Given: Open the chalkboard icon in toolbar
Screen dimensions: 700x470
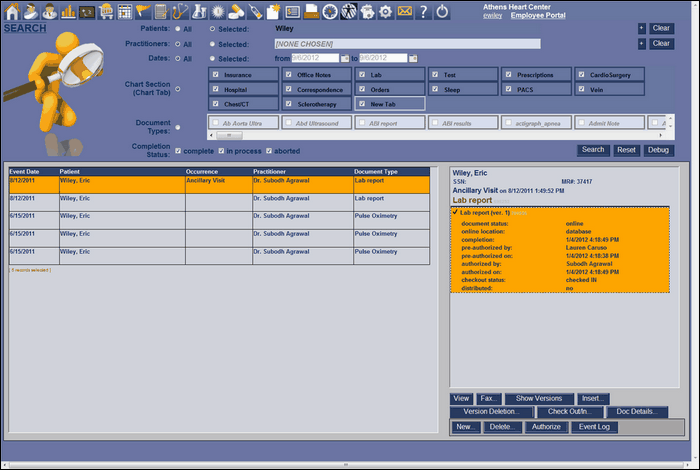Looking at the screenshot, I should [87, 12].
